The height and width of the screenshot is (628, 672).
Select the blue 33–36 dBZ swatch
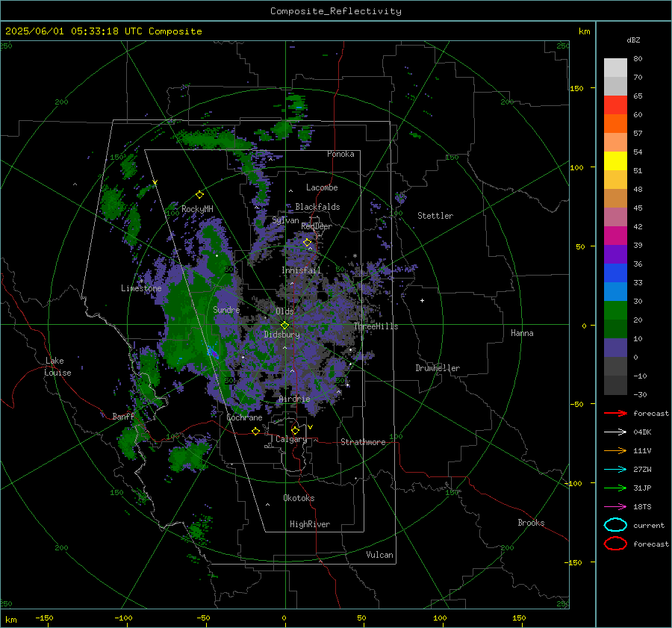(x=615, y=273)
